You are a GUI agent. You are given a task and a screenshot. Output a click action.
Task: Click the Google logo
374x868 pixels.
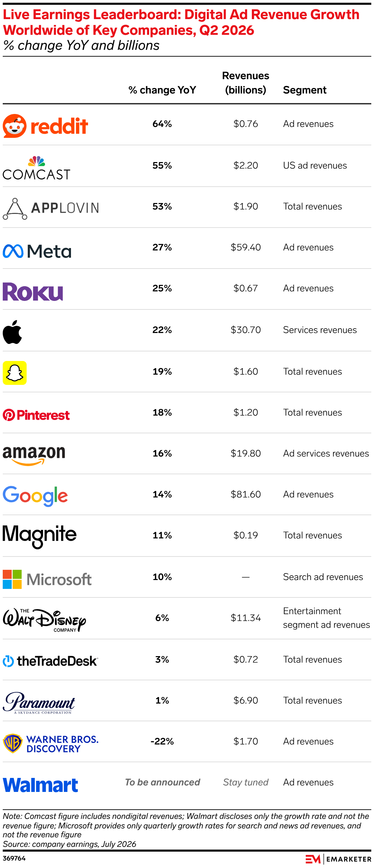pyautogui.click(x=35, y=496)
